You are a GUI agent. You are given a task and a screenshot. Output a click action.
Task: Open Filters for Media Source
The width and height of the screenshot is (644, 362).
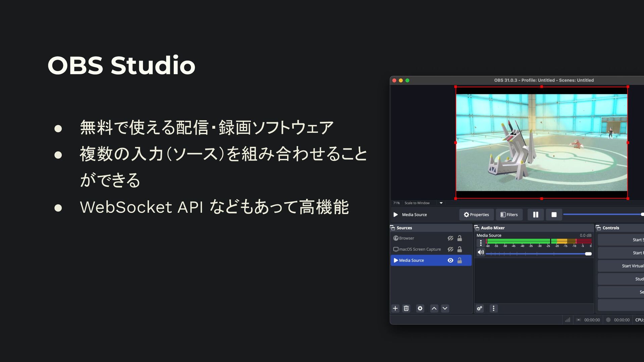pyautogui.click(x=509, y=215)
